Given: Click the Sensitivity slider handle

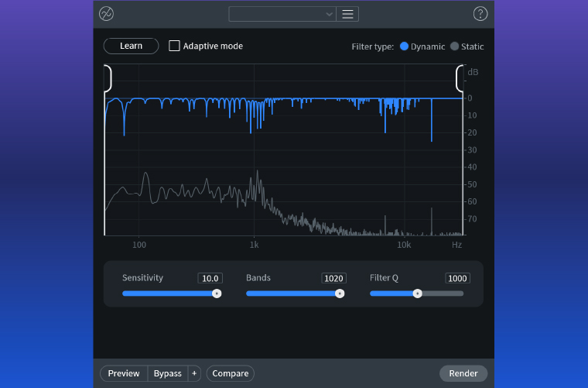Looking at the screenshot, I should [x=217, y=294].
